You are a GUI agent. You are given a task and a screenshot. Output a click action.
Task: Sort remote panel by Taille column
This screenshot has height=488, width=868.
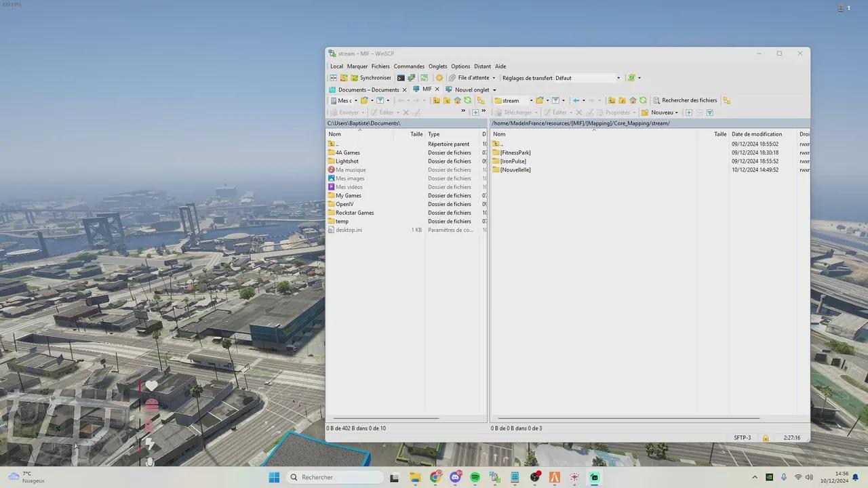[713, 134]
